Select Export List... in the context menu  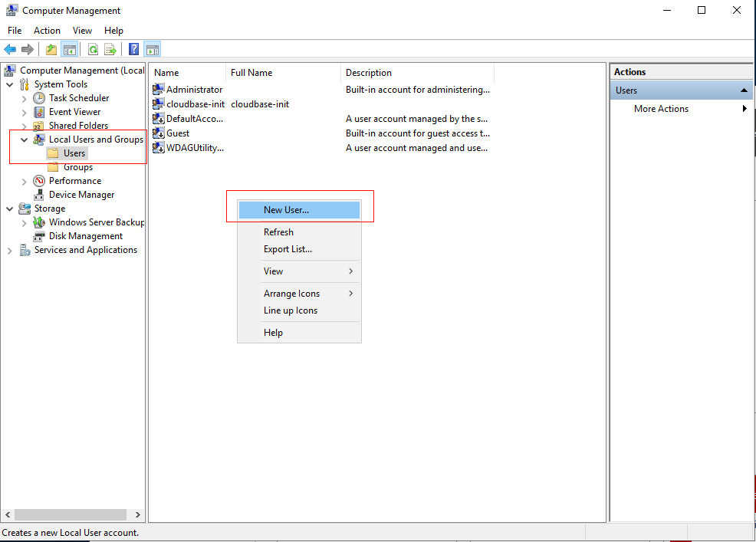click(x=300, y=249)
